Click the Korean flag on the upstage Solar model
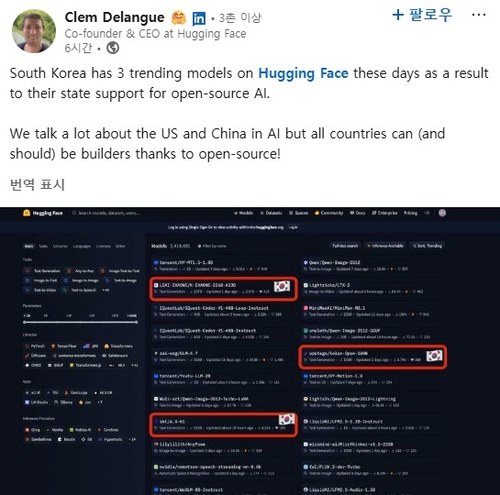The height and width of the screenshot is (495, 500). pyautogui.click(x=434, y=356)
